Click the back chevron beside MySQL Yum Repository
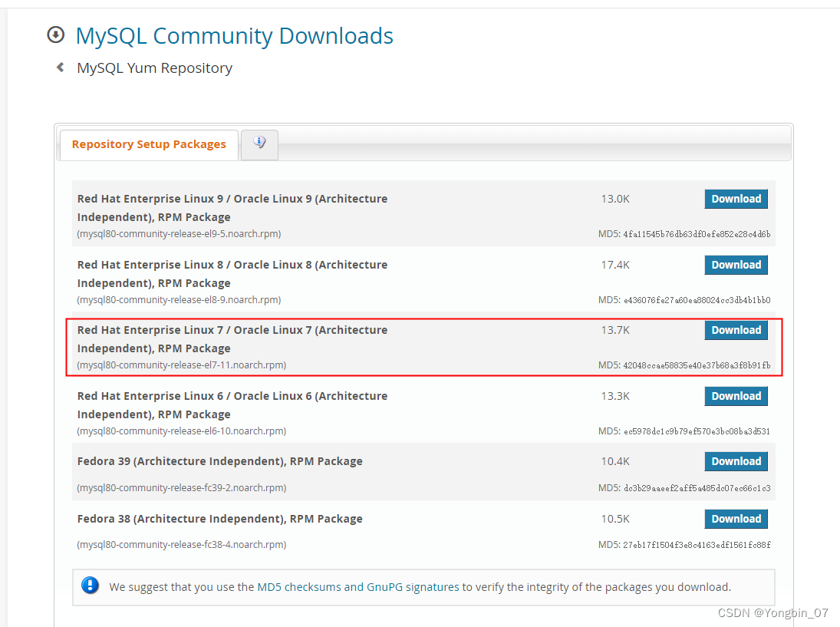The image size is (840, 627). pyautogui.click(x=61, y=67)
